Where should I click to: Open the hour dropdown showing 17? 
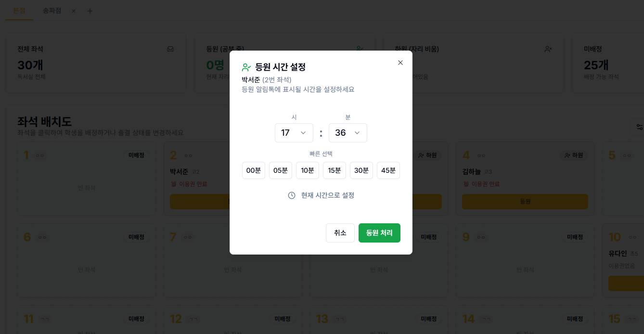coord(294,133)
